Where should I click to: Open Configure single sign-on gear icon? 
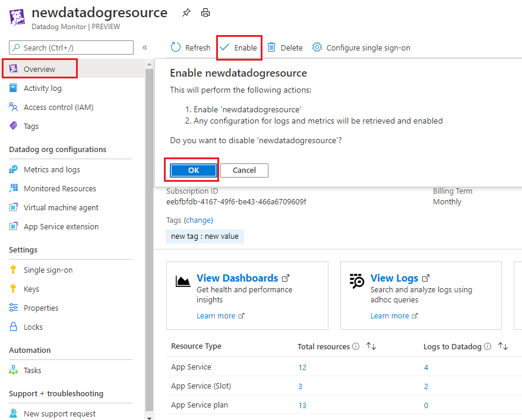coord(317,48)
